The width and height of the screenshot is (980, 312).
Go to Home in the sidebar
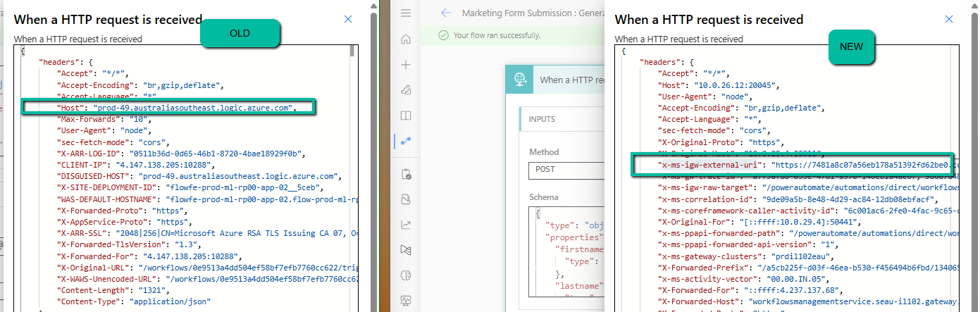pyautogui.click(x=405, y=39)
